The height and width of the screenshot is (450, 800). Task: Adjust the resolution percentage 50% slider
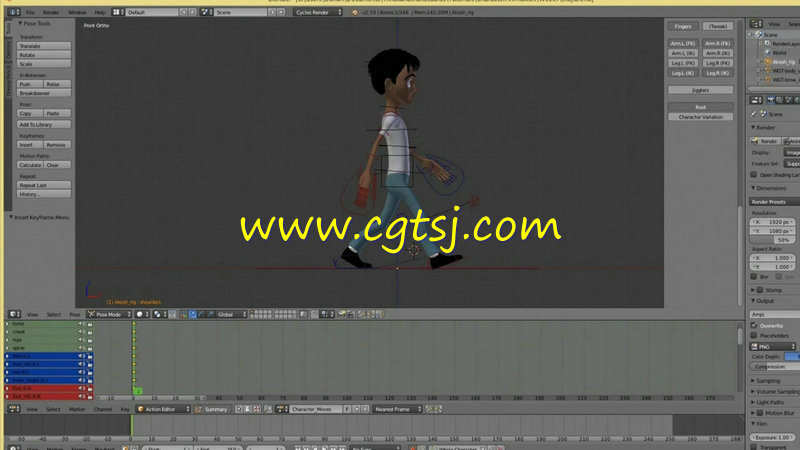point(772,240)
